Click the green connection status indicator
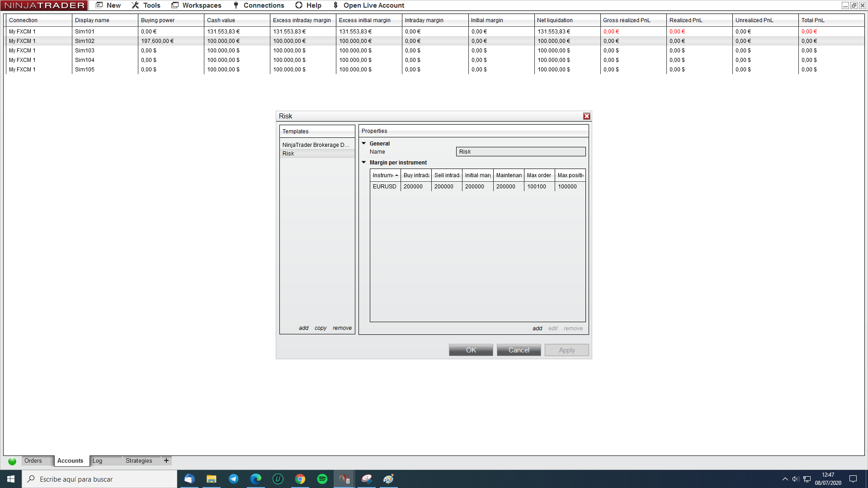Image resolution: width=868 pixels, height=488 pixels. tap(12, 461)
